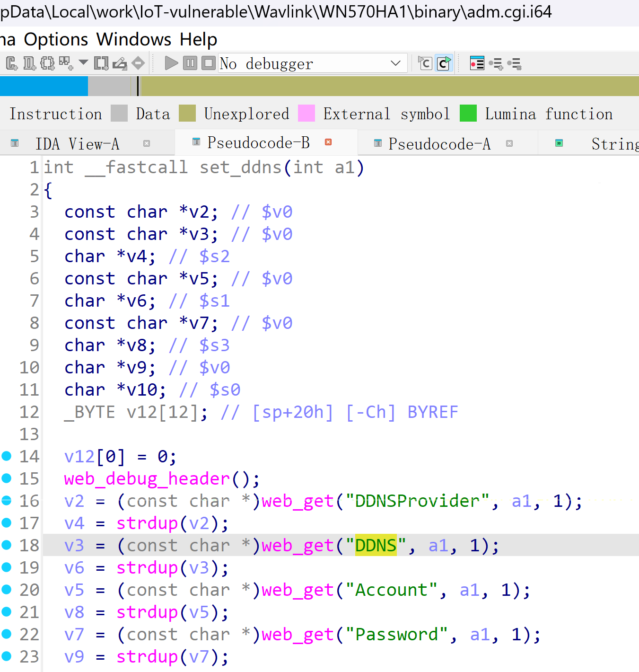This screenshot has width=639, height=672.
Task: Open the small dropdown triangle in toolbar
Action: pos(83,62)
